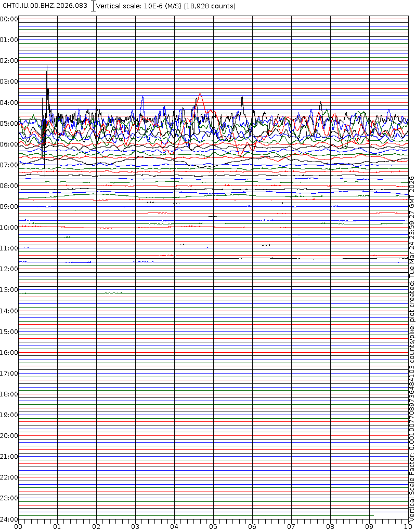416x532 pixels.
Task: Click the 01 minute tick label on bottom axis
Action: point(57,527)
